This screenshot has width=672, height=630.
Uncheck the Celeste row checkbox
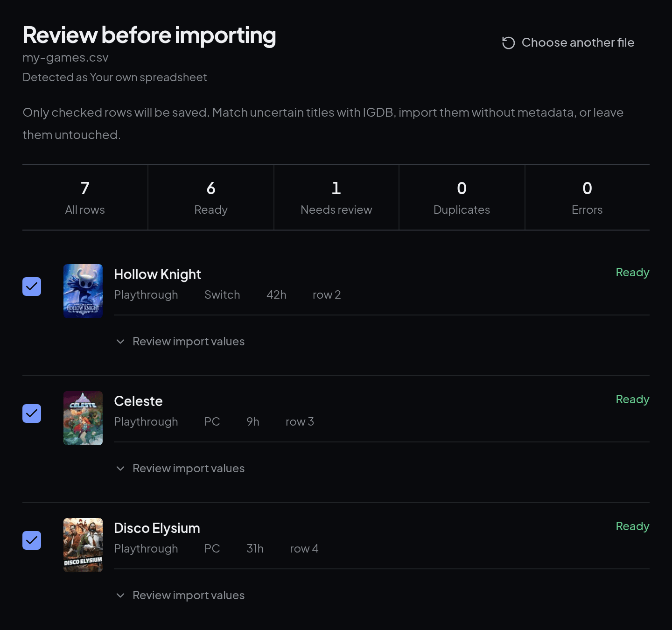(32, 413)
